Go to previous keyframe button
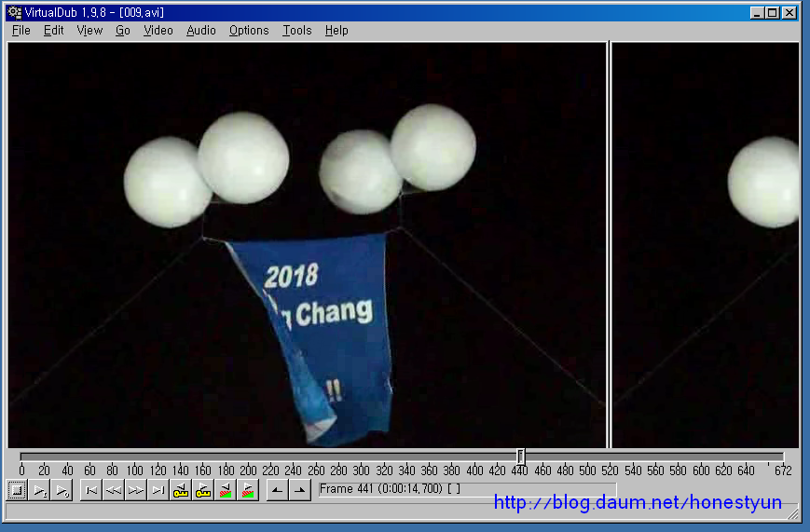The image size is (810, 532). (181, 490)
